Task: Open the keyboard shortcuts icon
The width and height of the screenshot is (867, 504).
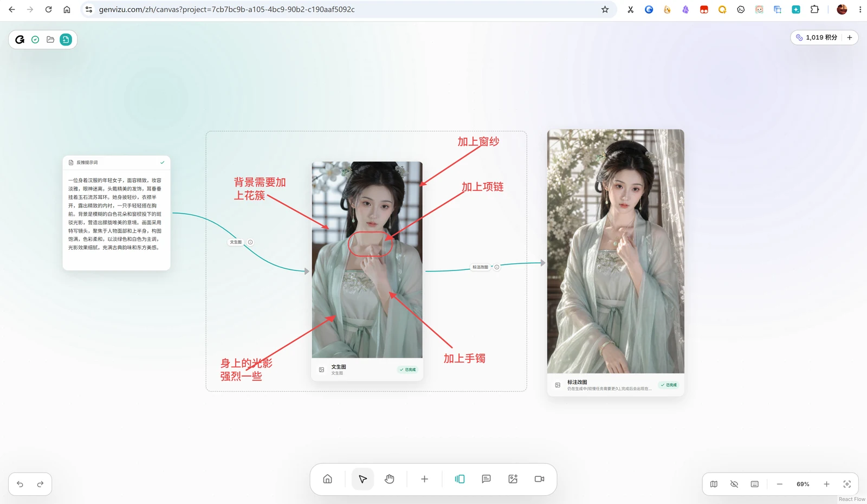Action: [x=755, y=484]
